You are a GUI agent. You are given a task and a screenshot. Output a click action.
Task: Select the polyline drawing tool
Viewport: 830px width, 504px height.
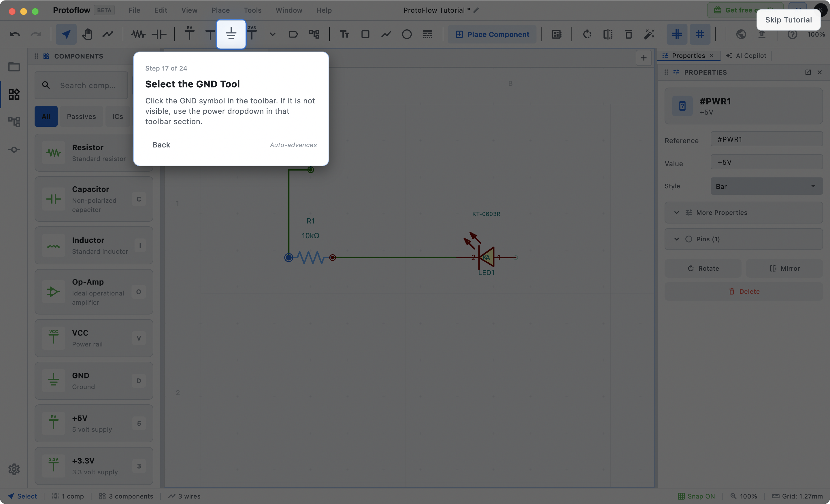click(x=386, y=34)
